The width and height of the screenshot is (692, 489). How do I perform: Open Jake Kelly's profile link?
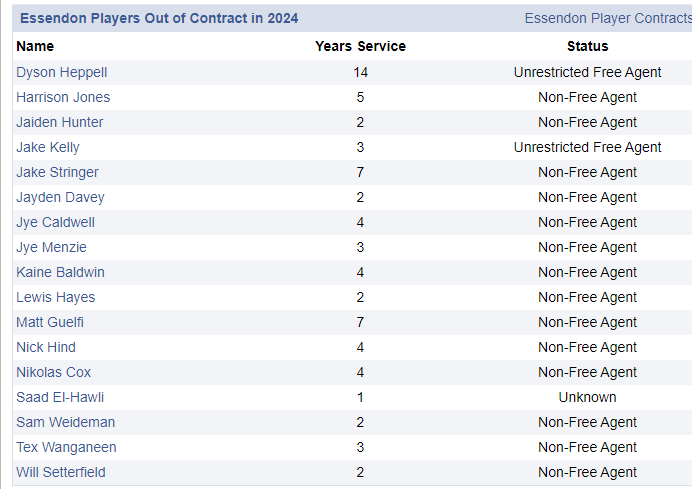[48, 147]
